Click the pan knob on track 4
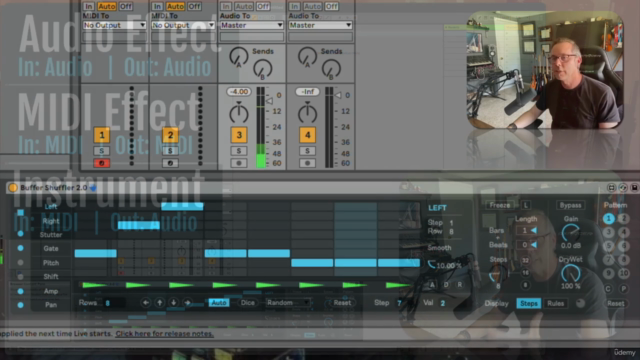640x360 pixels. [x=307, y=113]
